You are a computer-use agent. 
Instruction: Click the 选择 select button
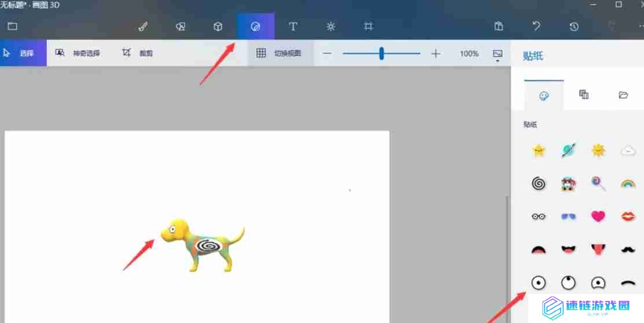pyautogui.click(x=23, y=53)
